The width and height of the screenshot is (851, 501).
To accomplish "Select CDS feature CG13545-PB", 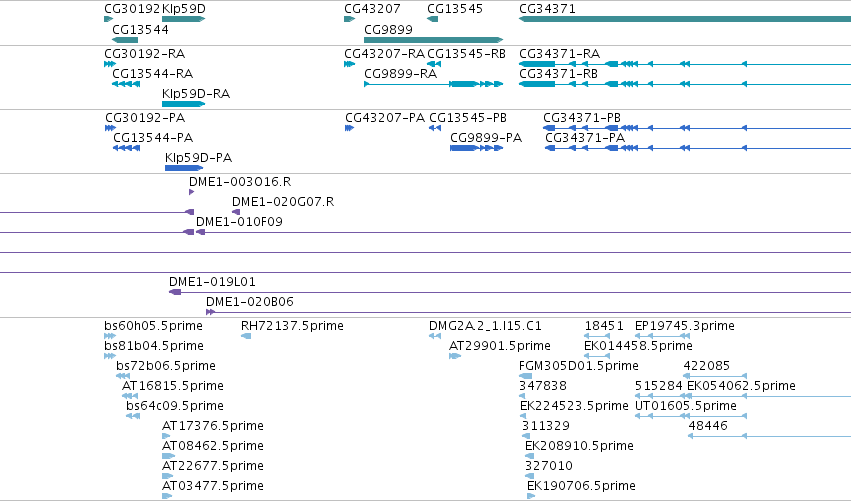I will (x=435, y=128).
